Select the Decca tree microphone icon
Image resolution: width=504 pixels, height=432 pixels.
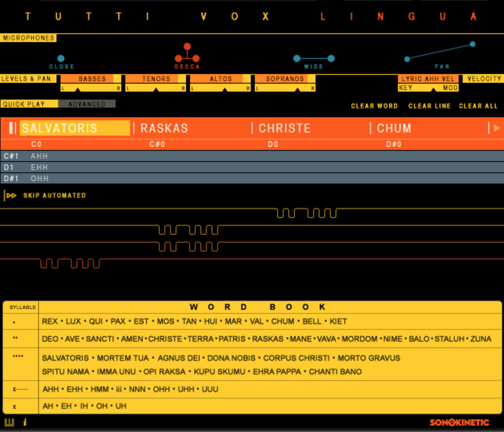187,53
